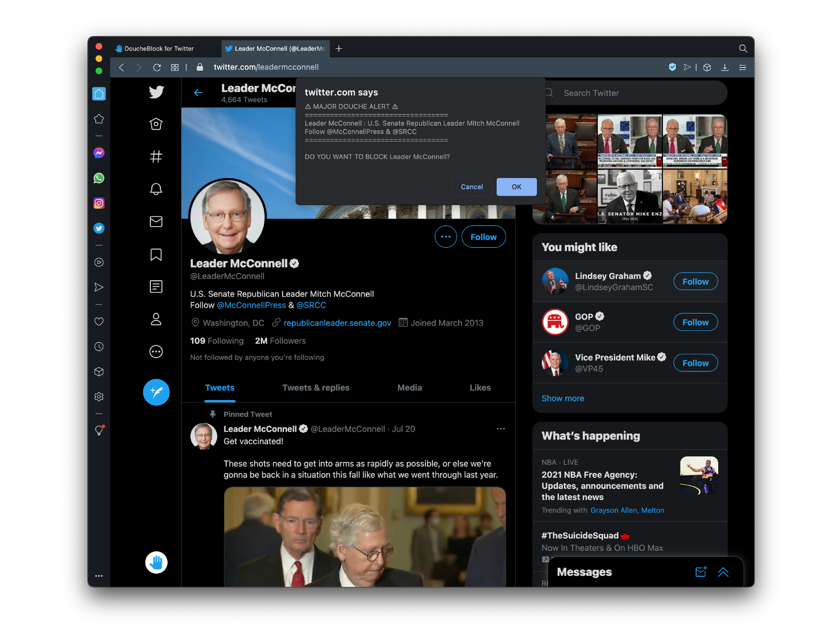Click the compose Tweet feather button
Viewport: 840px width, 630px height.
pos(156,392)
